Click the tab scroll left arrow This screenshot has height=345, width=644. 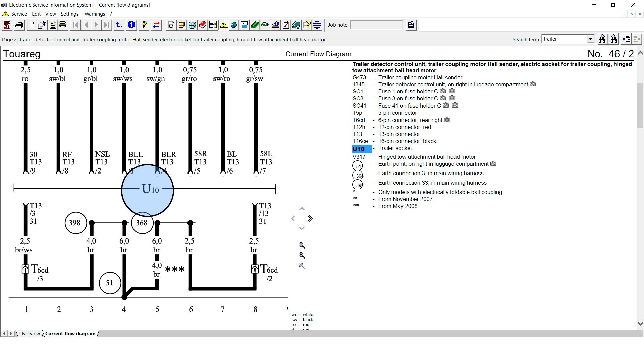[x=4, y=334]
